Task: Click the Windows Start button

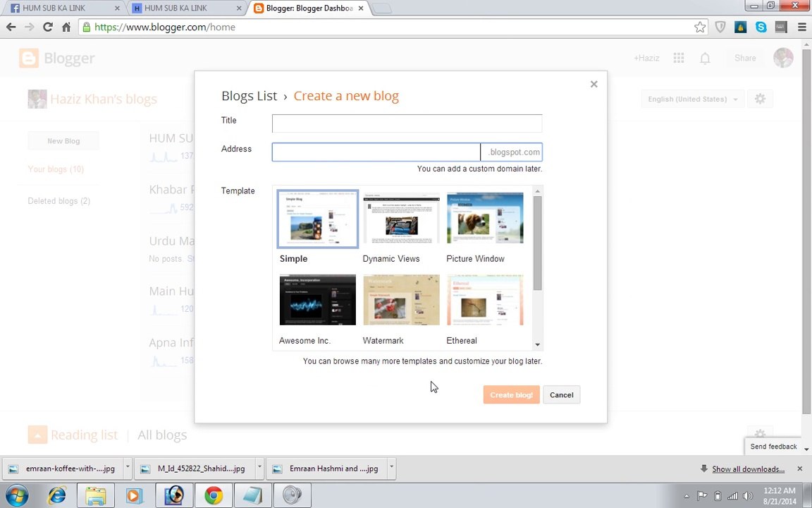Action: coord(16,495)
